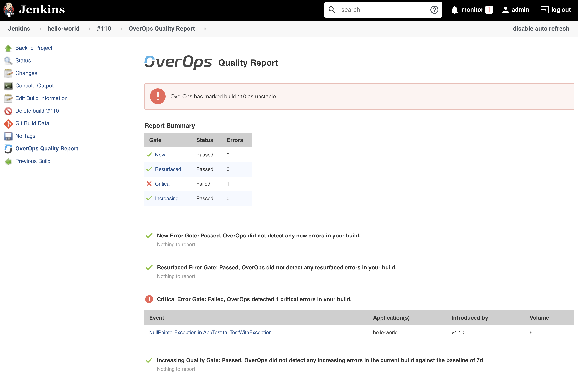Click the red exclamation icon in unstable banner
This screenshot has width=578, height=392.
click(158, 96)
